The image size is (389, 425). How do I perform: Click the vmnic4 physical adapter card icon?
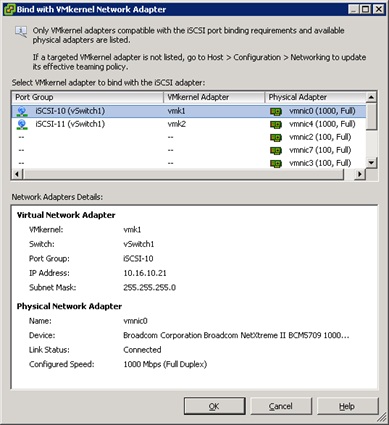(276, 125)
